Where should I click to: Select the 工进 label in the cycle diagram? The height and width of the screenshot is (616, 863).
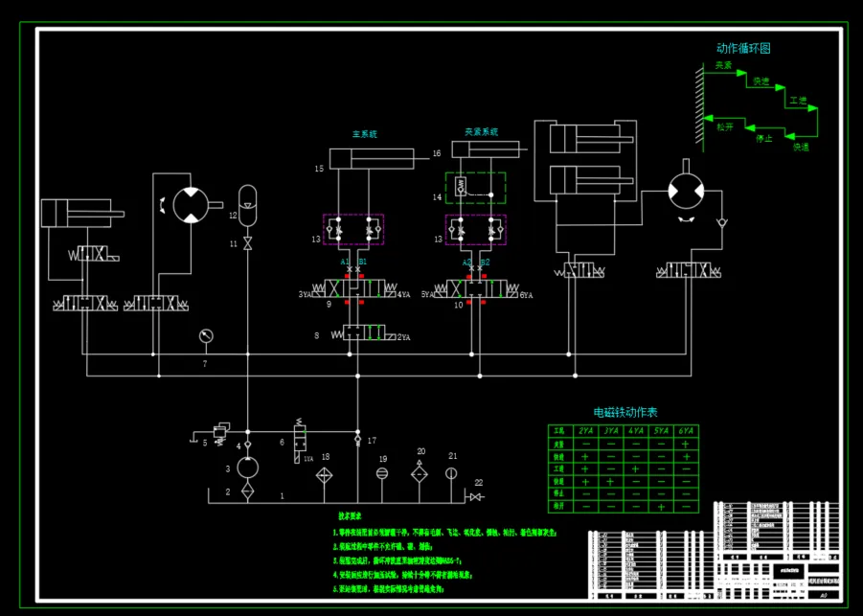click(798, 101)
